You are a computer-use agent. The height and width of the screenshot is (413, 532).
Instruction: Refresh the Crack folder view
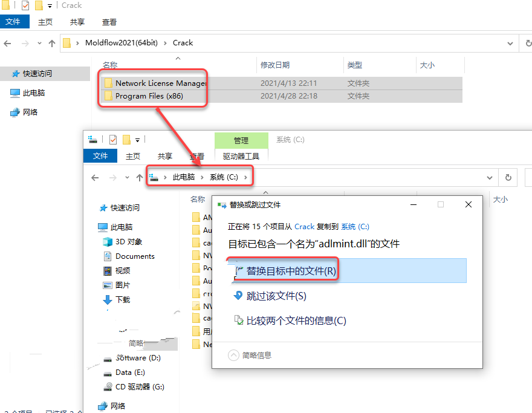point(528,44)
